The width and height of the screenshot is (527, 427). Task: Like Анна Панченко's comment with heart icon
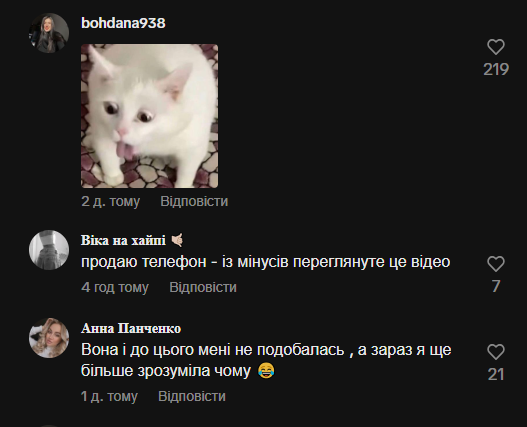496,352
